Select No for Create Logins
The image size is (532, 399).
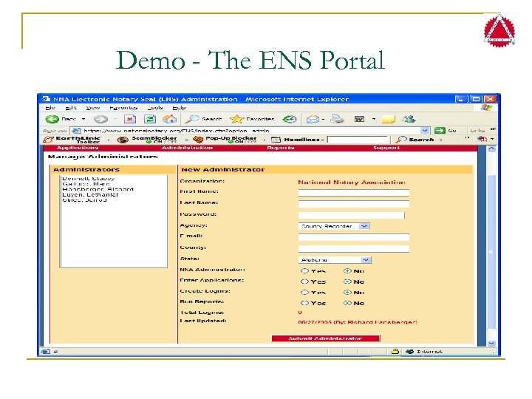click(347, 292)
